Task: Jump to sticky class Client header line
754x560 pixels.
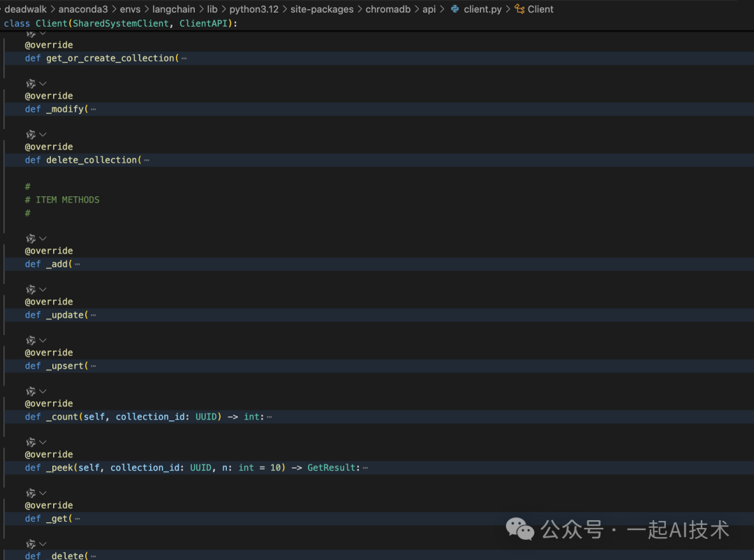Action: (121, 24)
